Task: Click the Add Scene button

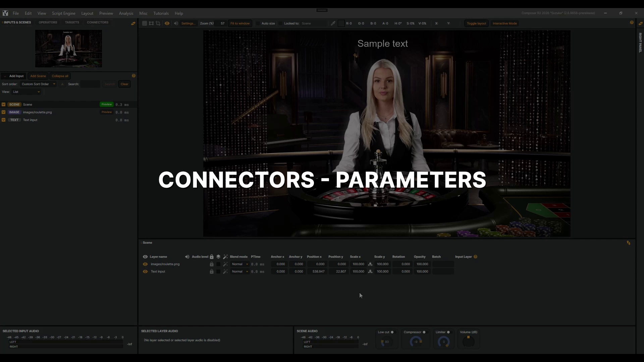Action: point(38,76)
